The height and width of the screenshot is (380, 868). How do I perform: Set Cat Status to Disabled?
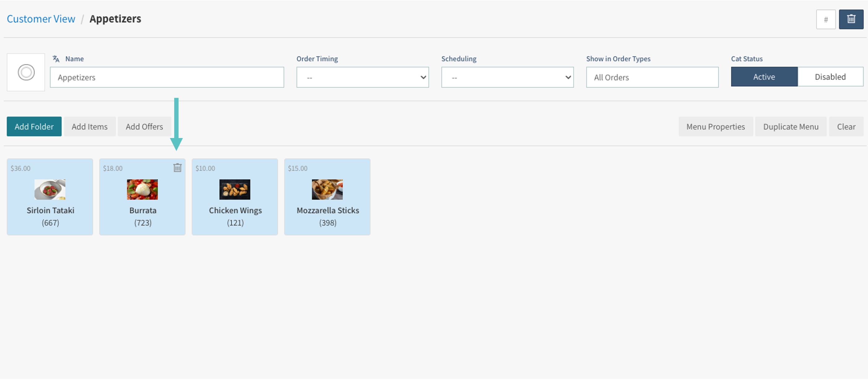[830, 77]
